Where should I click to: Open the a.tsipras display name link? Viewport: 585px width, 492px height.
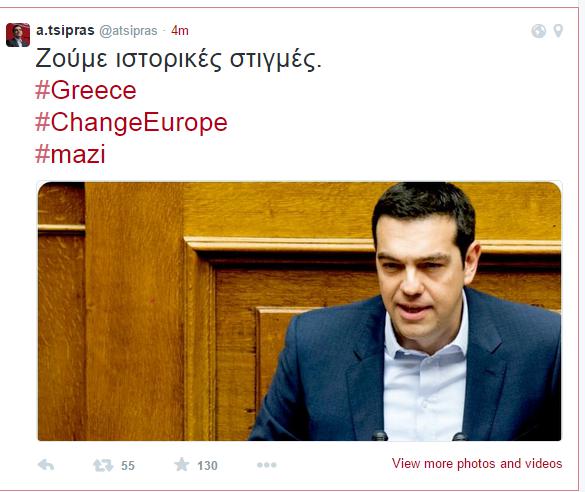click(65, 30)
